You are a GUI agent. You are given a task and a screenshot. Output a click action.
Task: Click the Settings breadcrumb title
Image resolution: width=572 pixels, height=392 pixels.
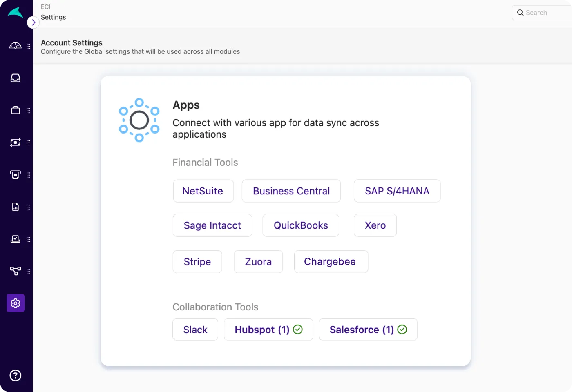[x=53, y=17]
